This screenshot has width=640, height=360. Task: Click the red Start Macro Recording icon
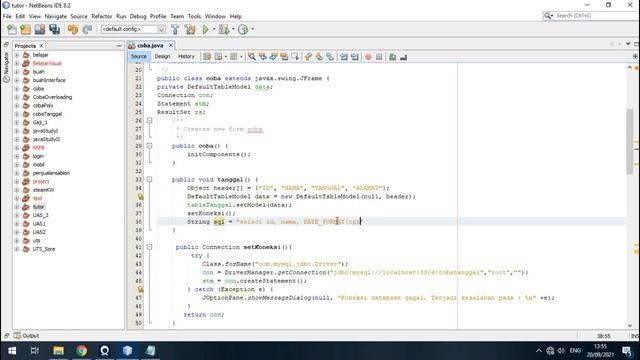[x=368, y=57]
